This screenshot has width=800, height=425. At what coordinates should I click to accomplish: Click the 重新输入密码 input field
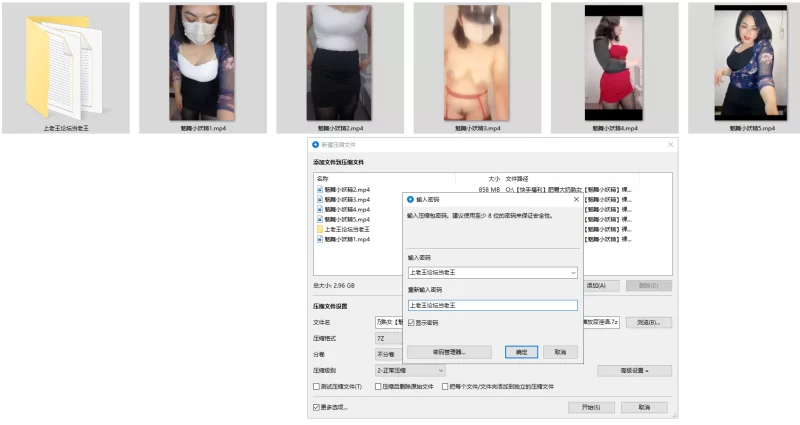coord(492,305)
